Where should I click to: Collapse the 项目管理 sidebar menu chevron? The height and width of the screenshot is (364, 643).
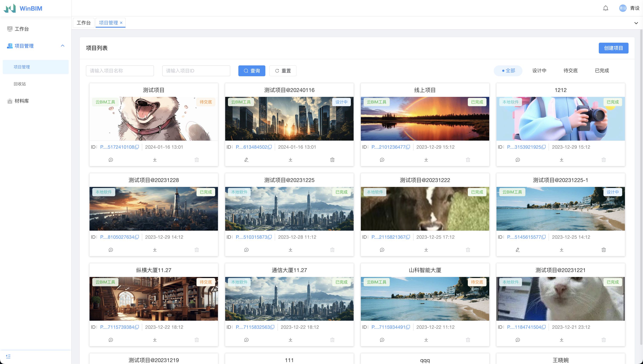point(63,46)
